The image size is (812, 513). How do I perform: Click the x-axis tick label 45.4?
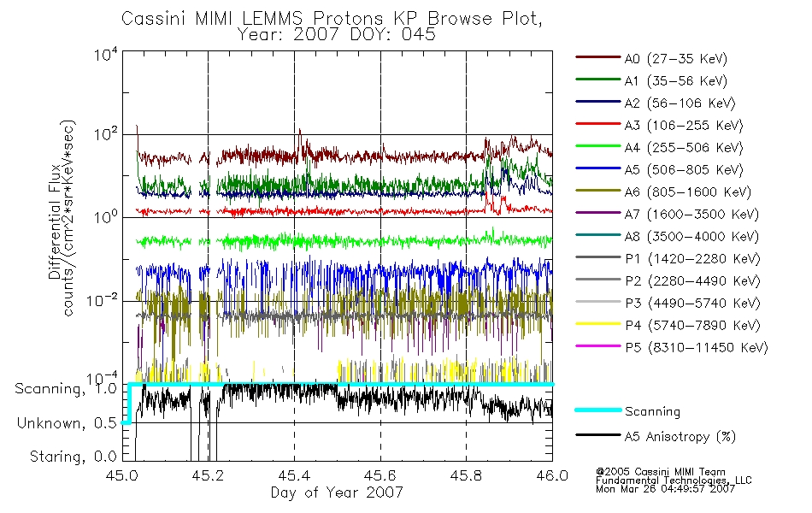294,475
